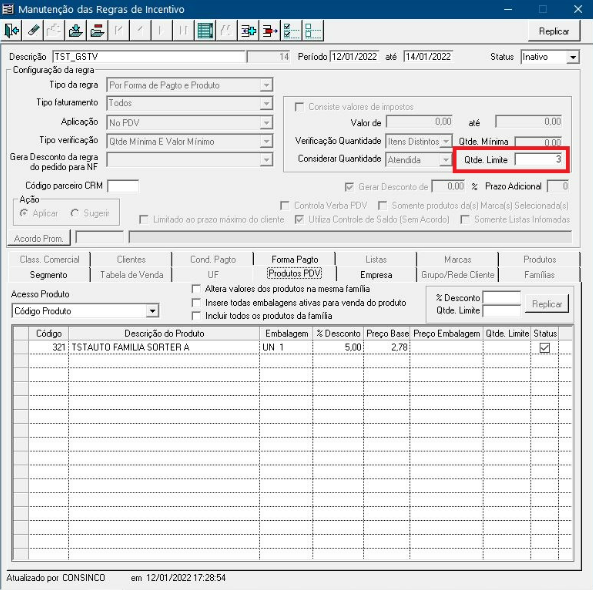Click the greyed first record navigation icon

click(x=119, y=30)
